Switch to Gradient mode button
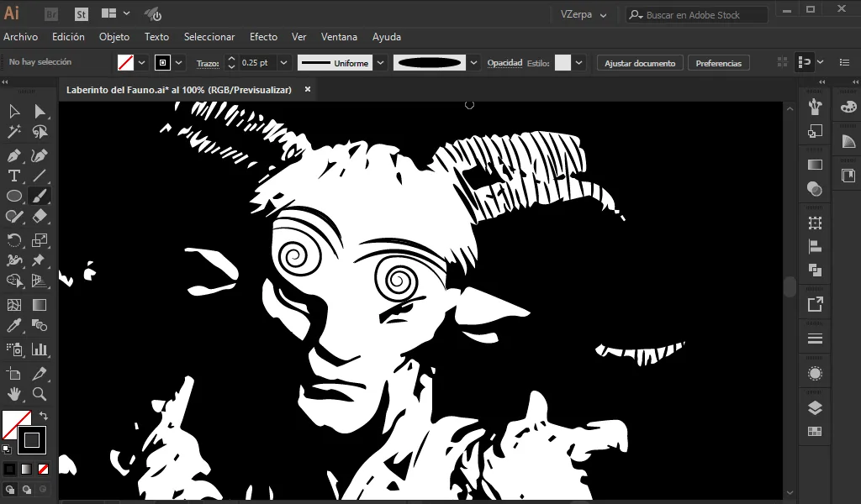The width and height of the screenshot is (861, 504). point(26,469)
